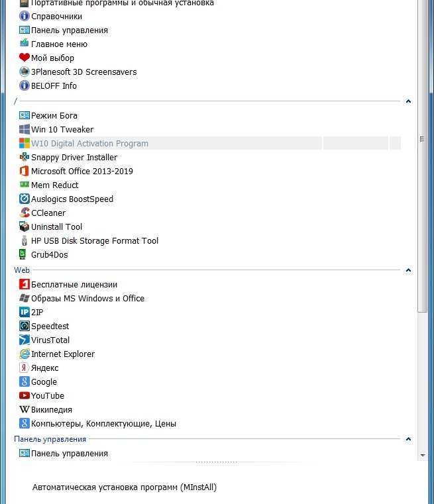Click the HP USB Disk Storage Format Tool icon
The height and width of the screenshot is (504, 434).
[x=24, y=240]
